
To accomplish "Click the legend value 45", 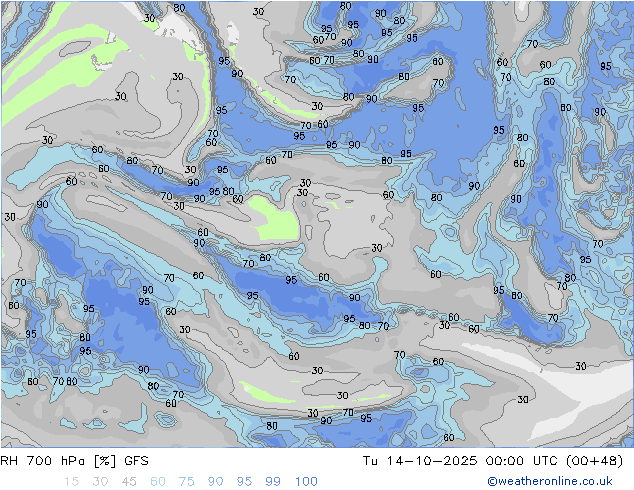I will click(129, 482).
